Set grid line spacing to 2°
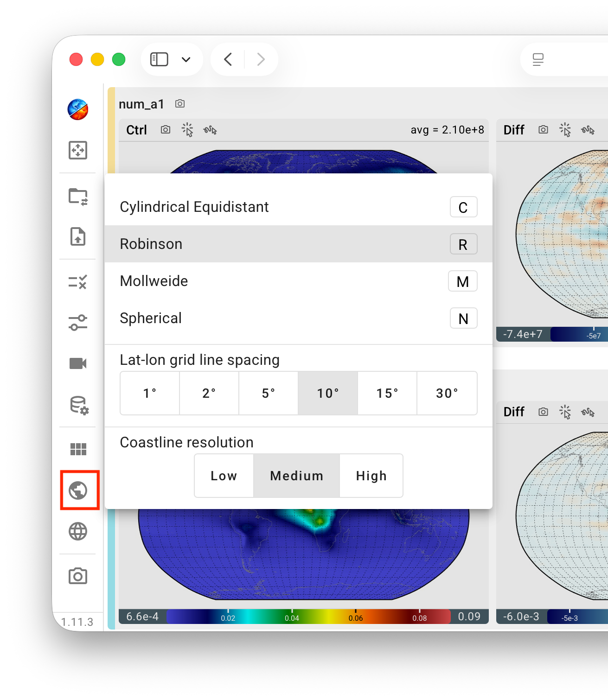 pyautogui.click(x=209, y=393)
